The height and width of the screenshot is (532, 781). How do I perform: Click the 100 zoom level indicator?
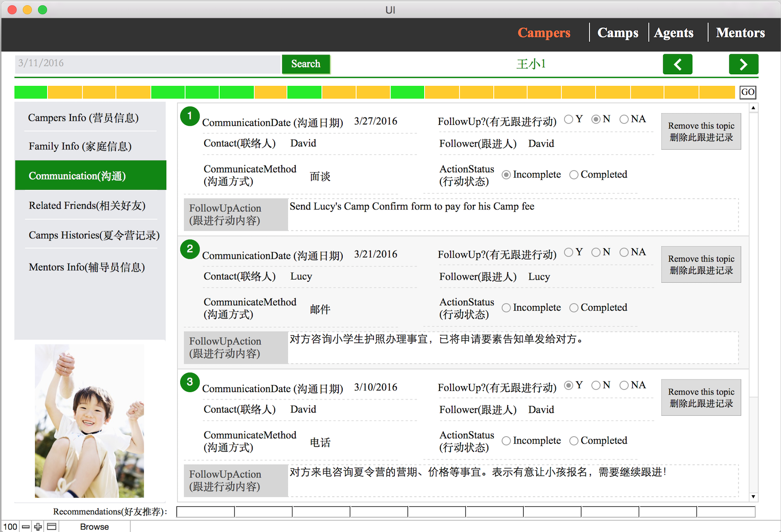point(10,526)
